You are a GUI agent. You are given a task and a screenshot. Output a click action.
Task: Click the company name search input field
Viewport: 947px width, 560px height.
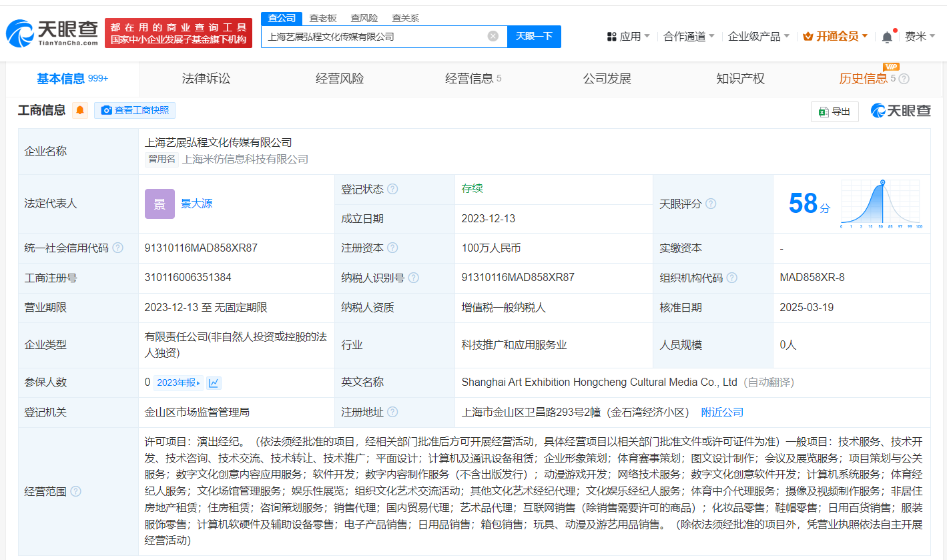[x=374, y=36]
